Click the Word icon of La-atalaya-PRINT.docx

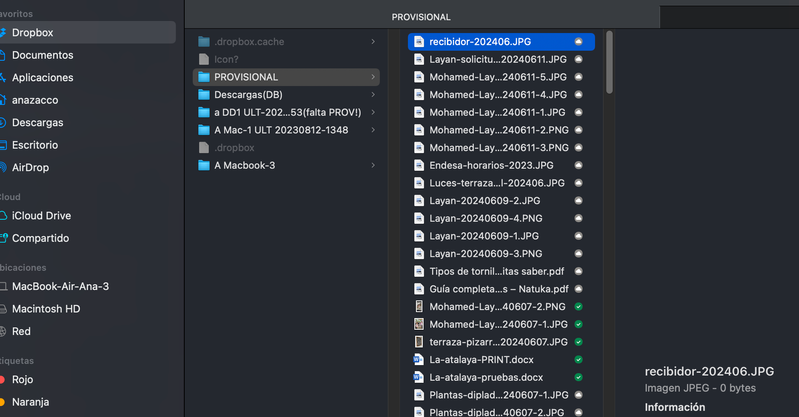click(420, 360)
